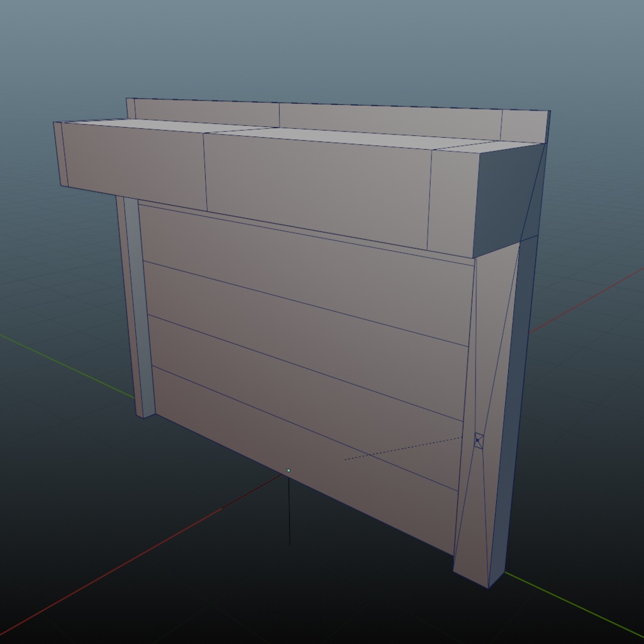This screenshot has height=644, width=644.
Task: Select the small square vertex marker on right post
Action: coord(479,440)
